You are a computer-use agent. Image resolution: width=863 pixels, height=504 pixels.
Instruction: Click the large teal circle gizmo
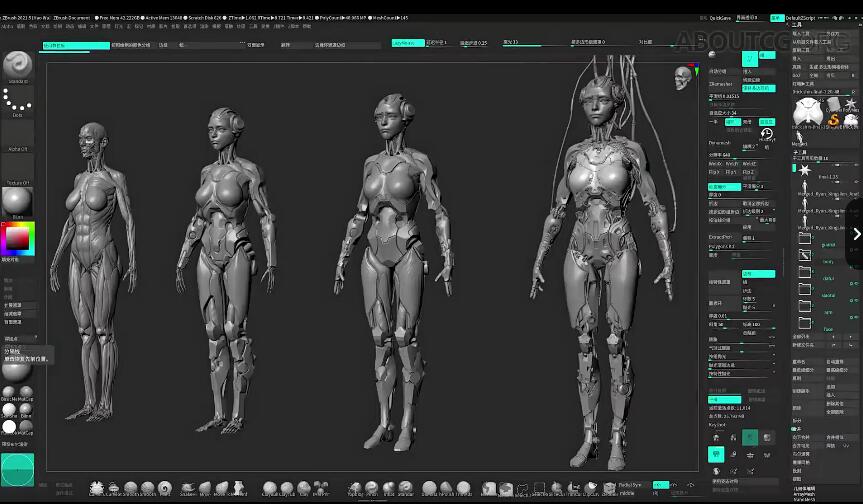tap(17, 469)
